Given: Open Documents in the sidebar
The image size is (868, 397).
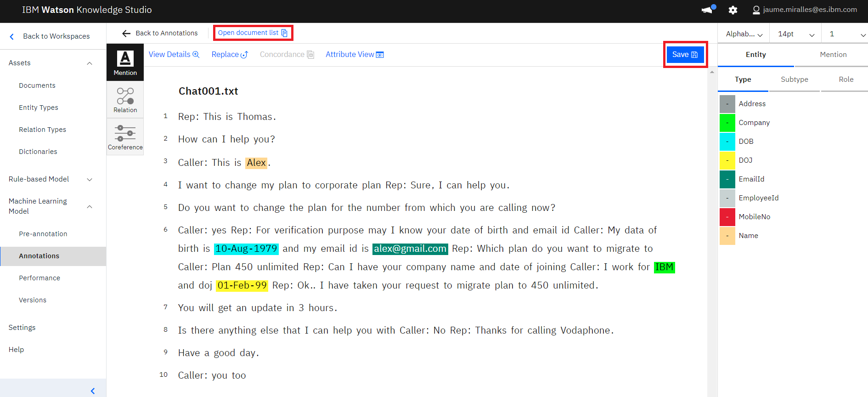Looking at the screenshot, I should (x=37, y=85).
